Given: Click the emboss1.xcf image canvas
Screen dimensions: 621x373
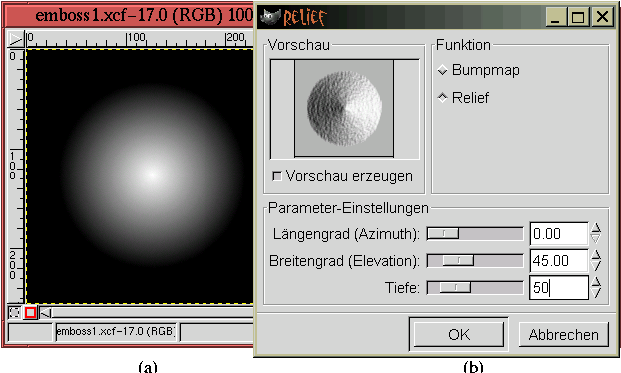Looking at the screenshot, I should [139, 176].
